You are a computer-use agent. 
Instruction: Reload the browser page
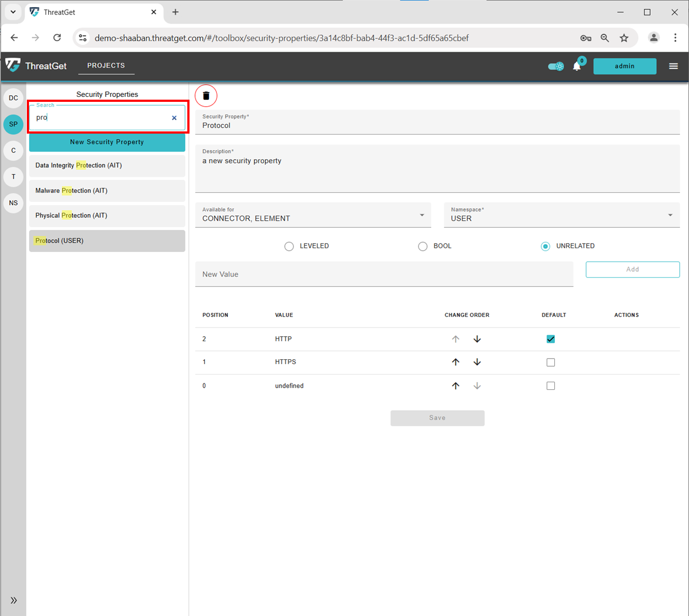click(x=57, y=38)
